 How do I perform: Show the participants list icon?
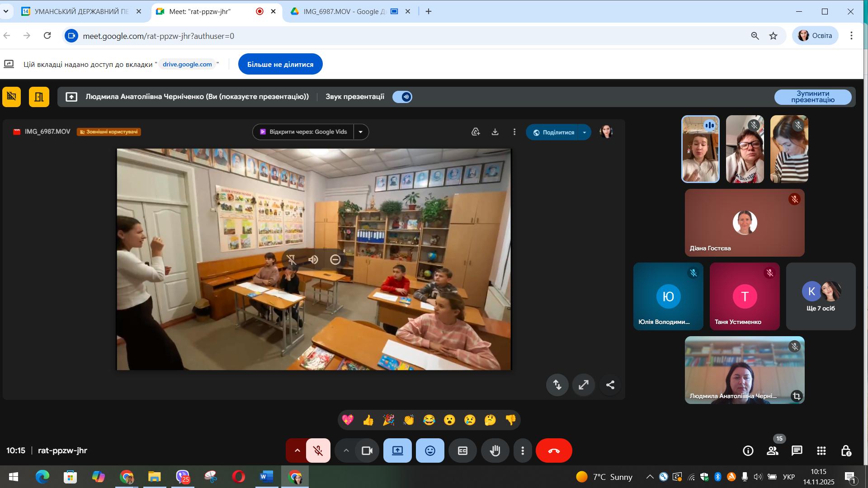tap(772, 450)
